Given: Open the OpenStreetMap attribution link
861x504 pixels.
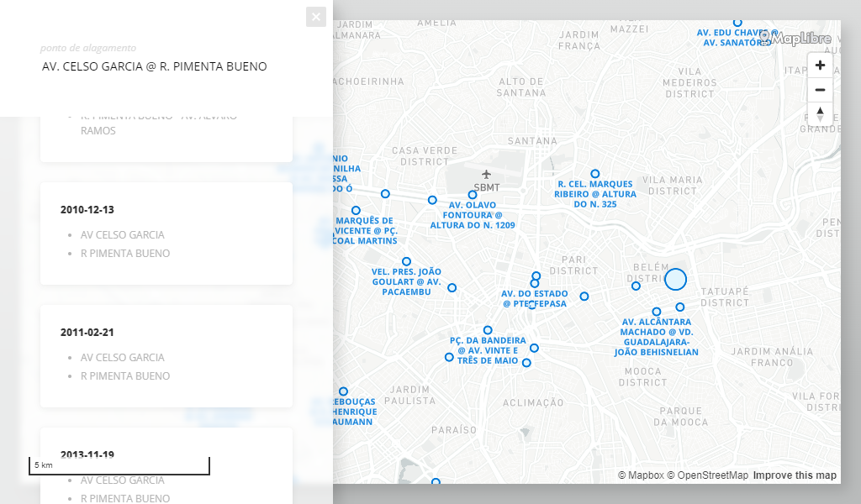Looking at the screenshot, I should pyautogui.click(x=707, y=475).
